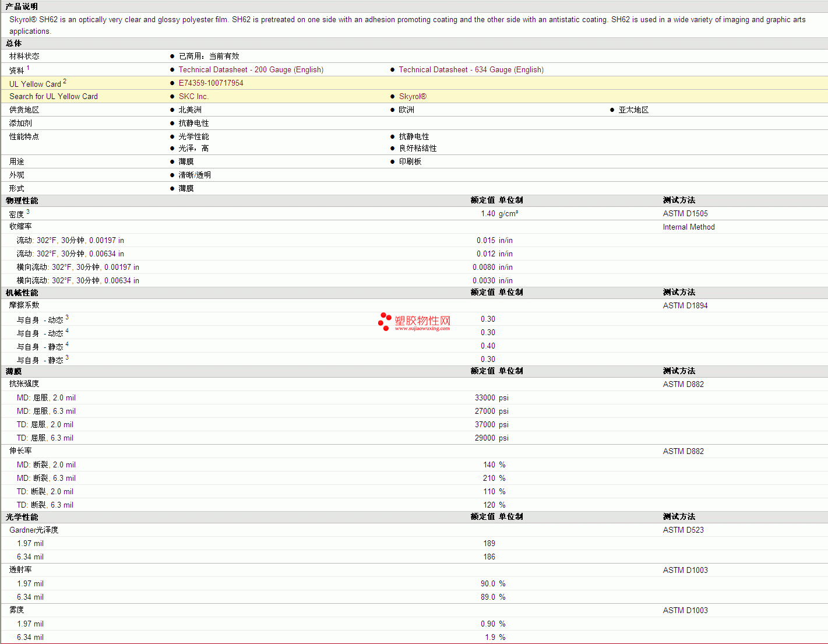
Task: Click the 清晰/透明 appearance value
Action: point(195,175)
